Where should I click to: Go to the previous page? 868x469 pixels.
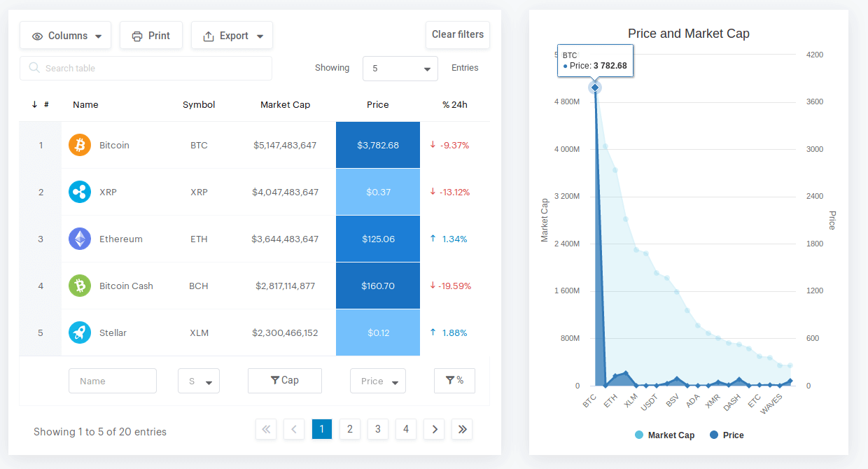294,429
